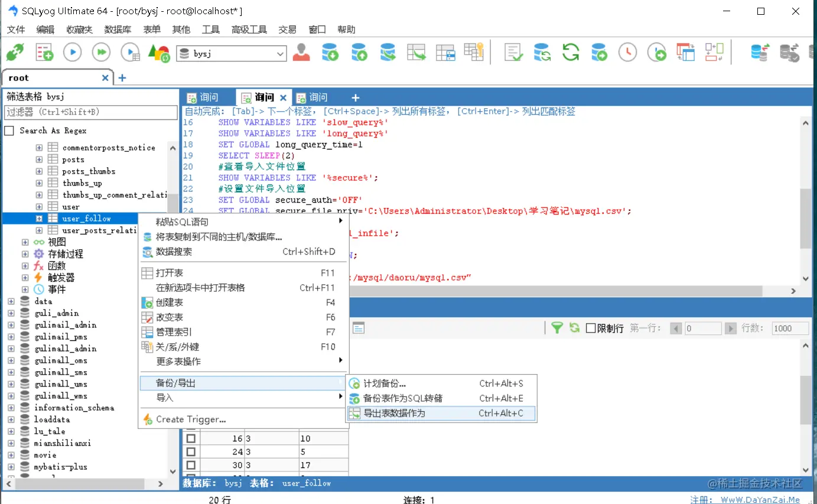Screen dimensions: 817x504
Task: Expand the movie database node
Action: (x=11, y=455)
